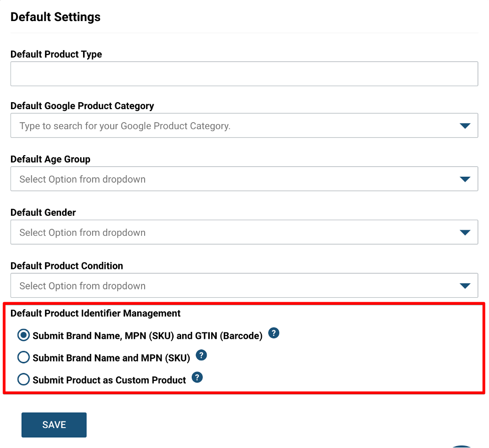Click the SAVE button
The width and height of the screenshot is (489, 448).
54,424
